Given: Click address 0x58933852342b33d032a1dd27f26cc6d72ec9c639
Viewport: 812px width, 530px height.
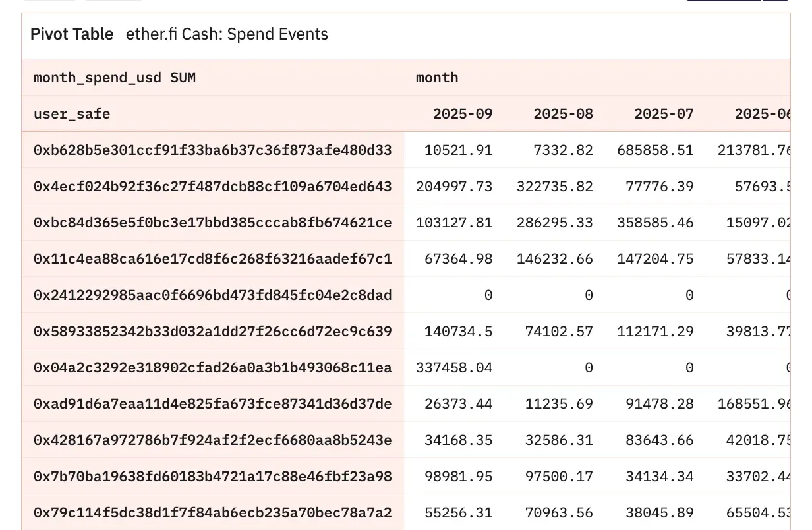Looking at the screenshot, I should coord(213,332).
